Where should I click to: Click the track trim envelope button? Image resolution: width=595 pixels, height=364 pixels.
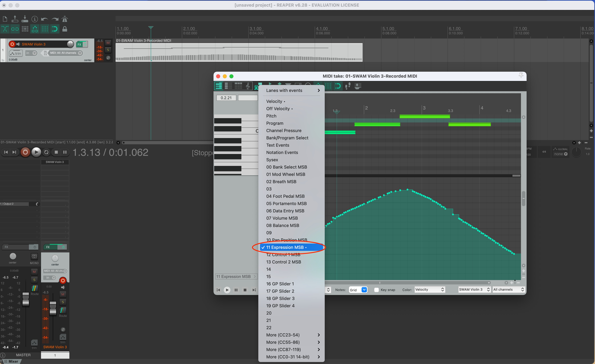(16, 53)
